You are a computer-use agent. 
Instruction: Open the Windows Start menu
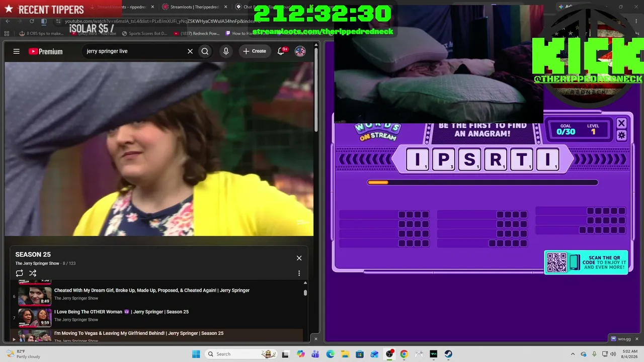(x=196, y=354)
